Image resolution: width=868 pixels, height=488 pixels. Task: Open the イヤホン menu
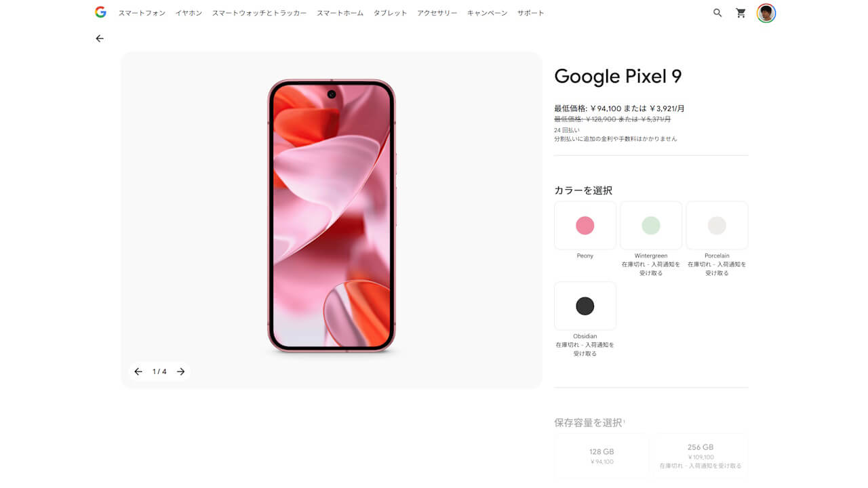[x=189, y=13]
